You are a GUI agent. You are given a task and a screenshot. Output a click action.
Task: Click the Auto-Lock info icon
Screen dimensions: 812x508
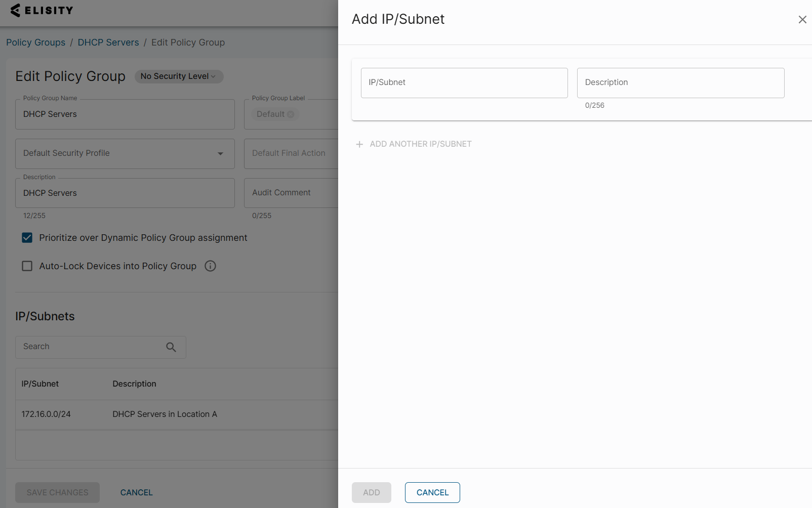[210, 266]
